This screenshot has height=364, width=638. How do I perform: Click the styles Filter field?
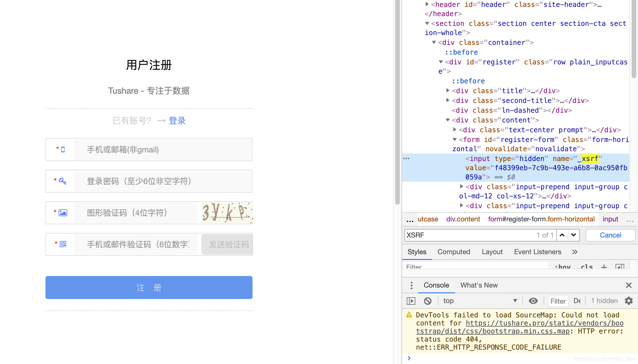[476, 266]
